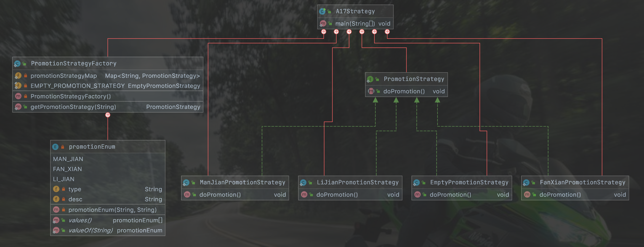Click the PromotionStrategy interface icon

pos(370,79)
